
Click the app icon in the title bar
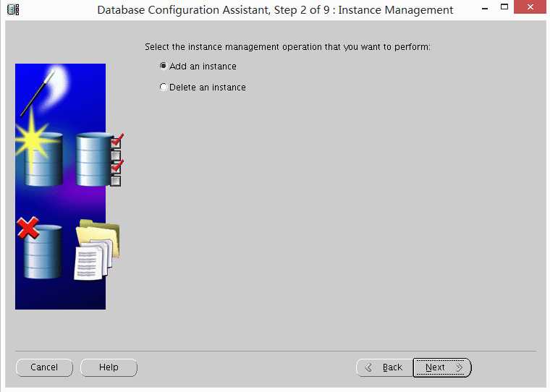pos(13,9)
